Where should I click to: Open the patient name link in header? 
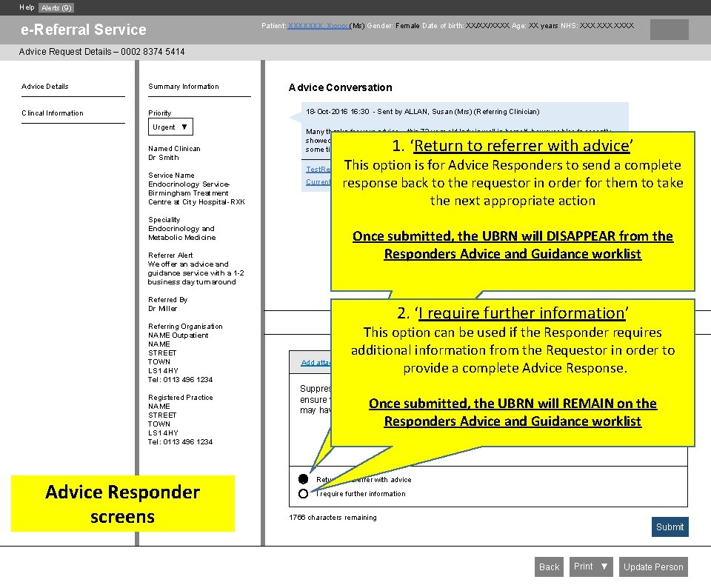(318, 26)
